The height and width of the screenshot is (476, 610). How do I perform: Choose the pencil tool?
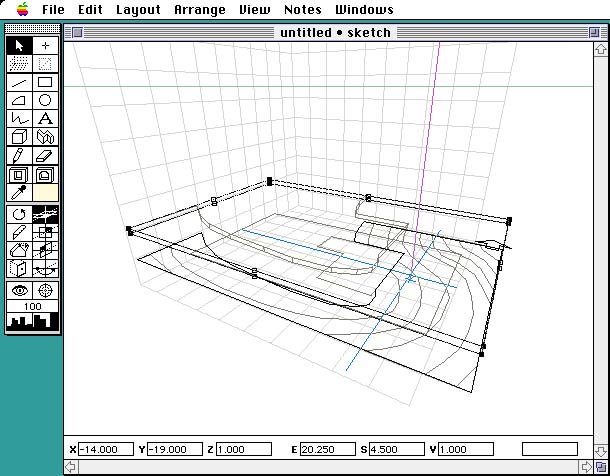19,155
